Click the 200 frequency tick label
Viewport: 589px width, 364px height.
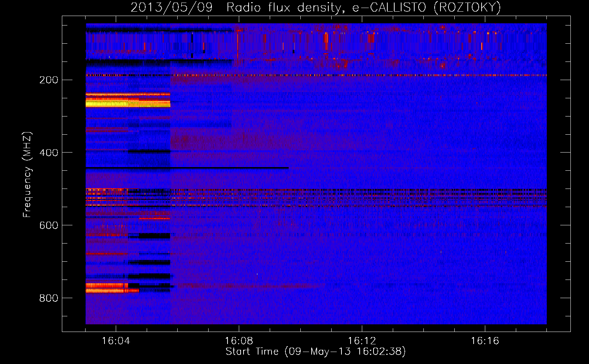click(x=48, y=80)
